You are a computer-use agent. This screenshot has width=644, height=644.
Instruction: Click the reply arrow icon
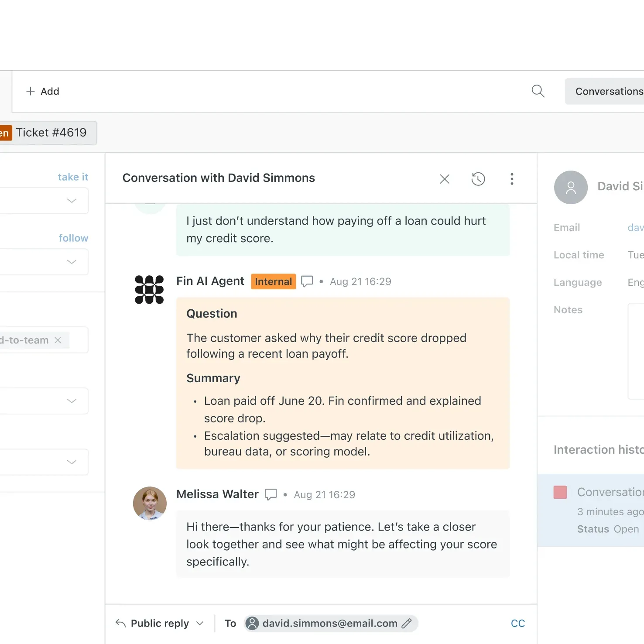click(121, 623)
